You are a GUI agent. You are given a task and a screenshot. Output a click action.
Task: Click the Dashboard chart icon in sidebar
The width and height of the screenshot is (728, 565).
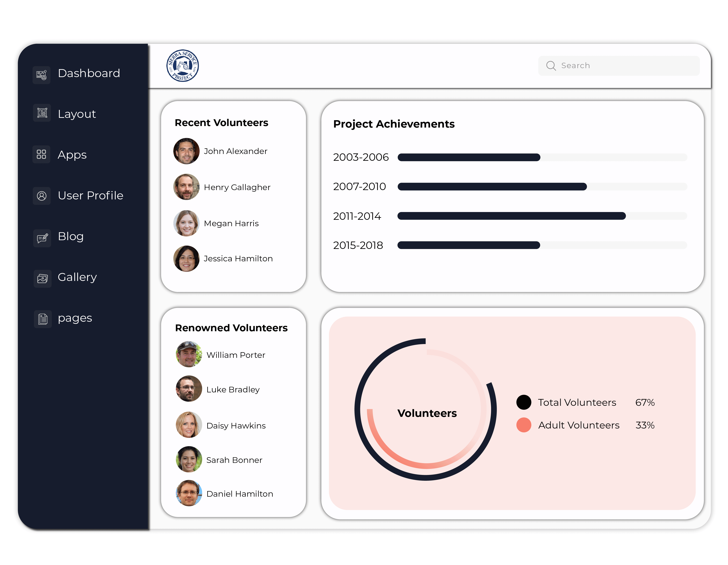pos(41,75)
